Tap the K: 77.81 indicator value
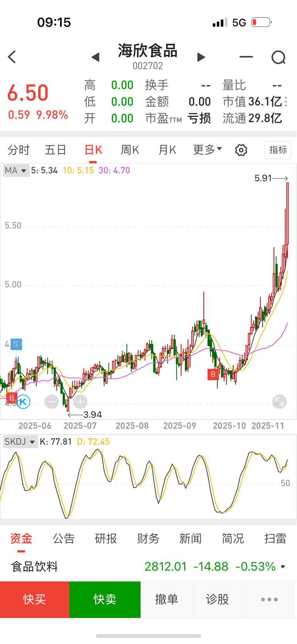Screen dimensions: 297x644 [x=56, y=442]
